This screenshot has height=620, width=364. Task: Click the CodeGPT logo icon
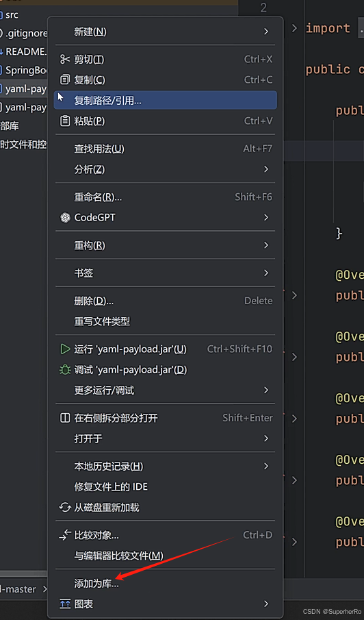[x=65, y=217]
